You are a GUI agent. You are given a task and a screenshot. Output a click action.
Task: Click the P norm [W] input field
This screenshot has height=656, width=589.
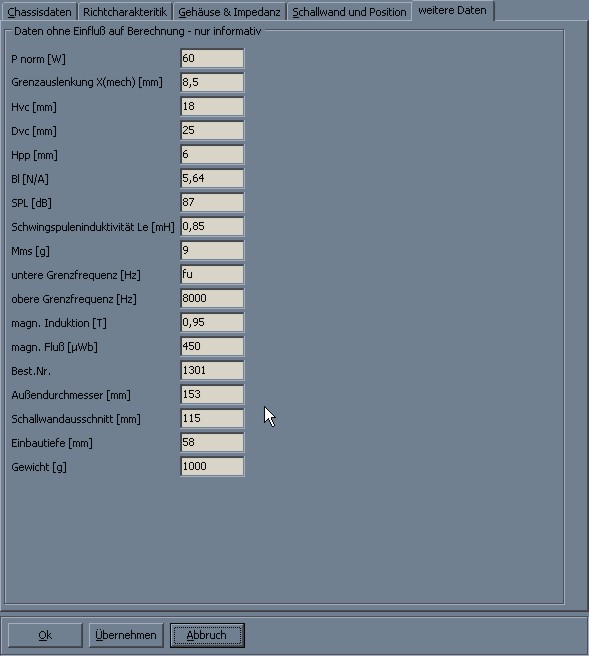[212, 58]
